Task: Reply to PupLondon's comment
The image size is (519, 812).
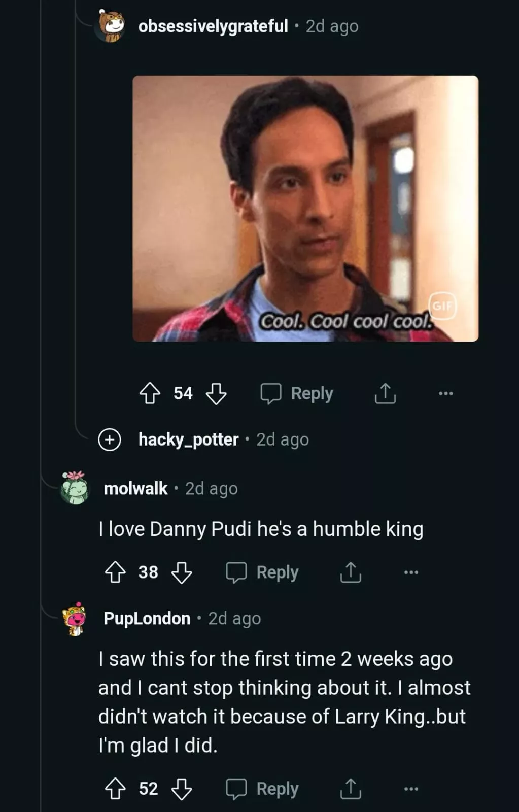Action: pos(262,789)
